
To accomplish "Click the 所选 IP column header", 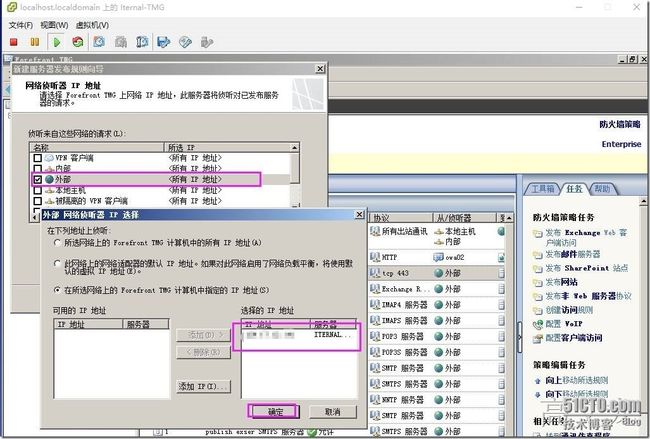I will point(227,148).
